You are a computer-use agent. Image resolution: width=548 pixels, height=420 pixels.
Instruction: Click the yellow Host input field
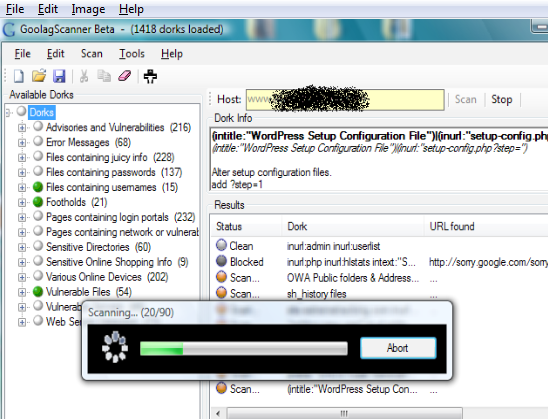pyautogui.click(x=345, y=100)
